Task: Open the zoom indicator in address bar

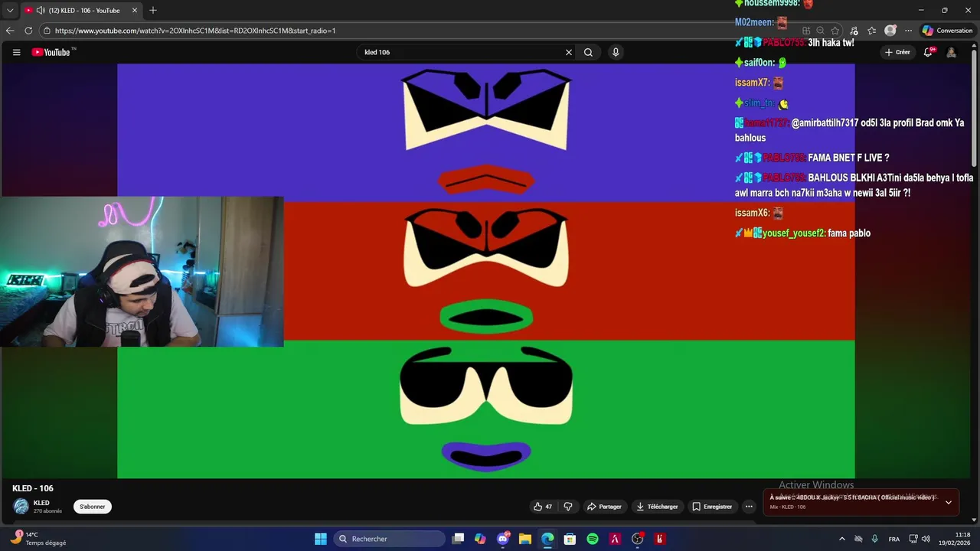Action: point(820,31)
